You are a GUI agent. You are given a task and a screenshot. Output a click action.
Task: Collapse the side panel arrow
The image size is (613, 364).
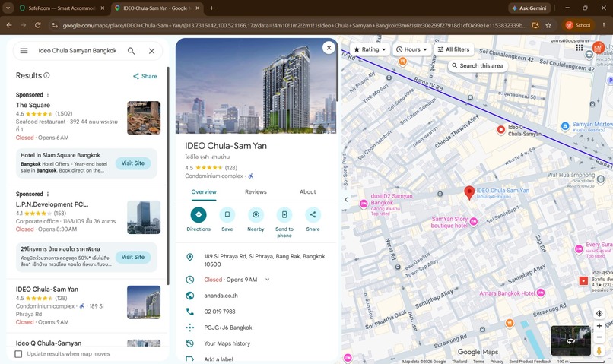(346, 200)
